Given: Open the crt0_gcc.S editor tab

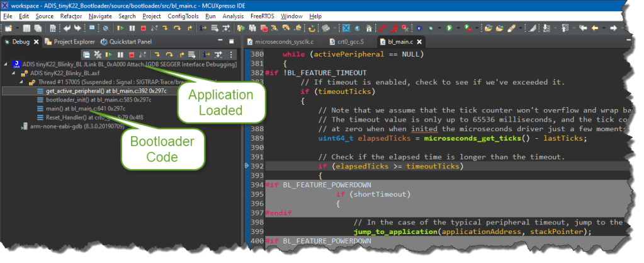Looking at the screenshot, I should click(347, 42).
